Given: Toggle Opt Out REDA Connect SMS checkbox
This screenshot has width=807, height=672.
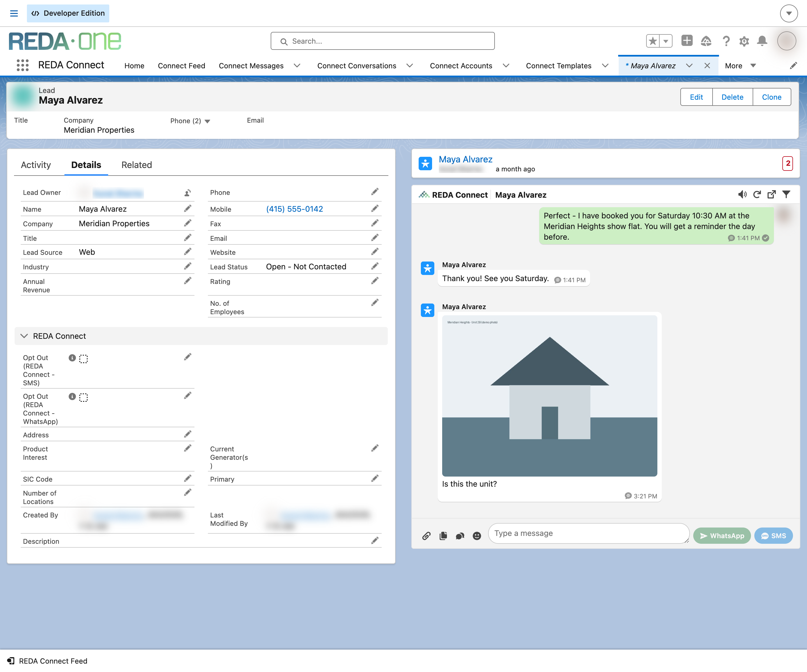Looking at the screenshot, I should pyautogui.click(x=84, y=359).
